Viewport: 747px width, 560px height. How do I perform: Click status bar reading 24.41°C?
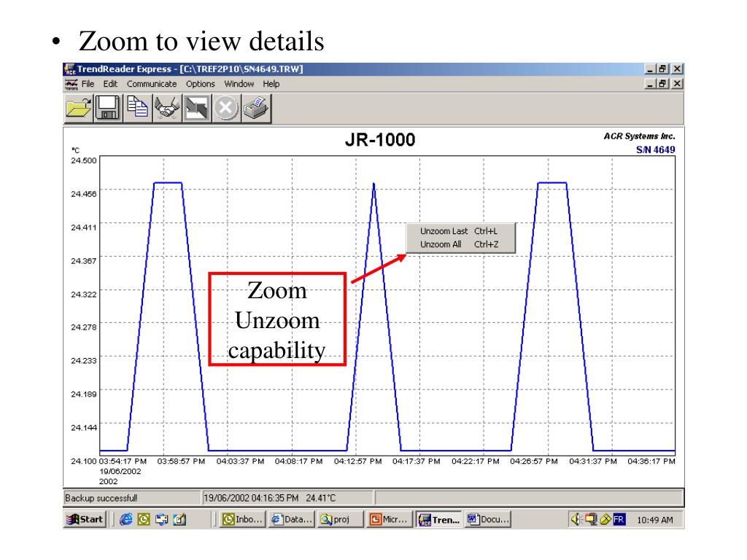click(321, 498)
